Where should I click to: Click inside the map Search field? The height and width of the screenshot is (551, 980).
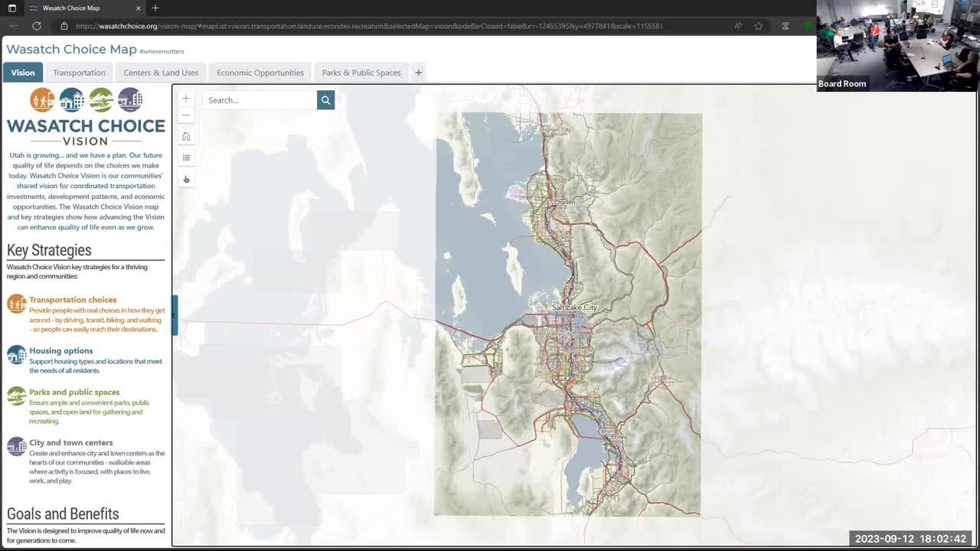256,99
